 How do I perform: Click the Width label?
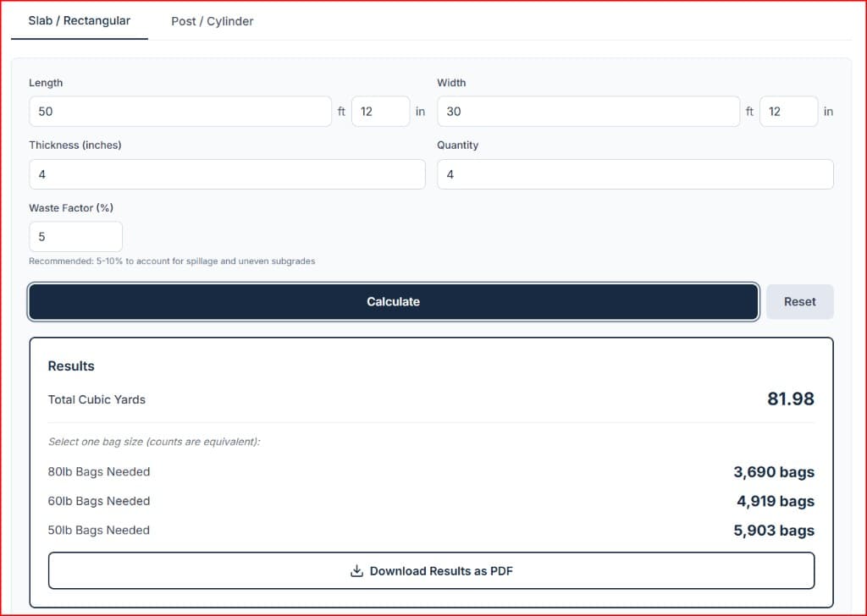click(x=451, y=83)
